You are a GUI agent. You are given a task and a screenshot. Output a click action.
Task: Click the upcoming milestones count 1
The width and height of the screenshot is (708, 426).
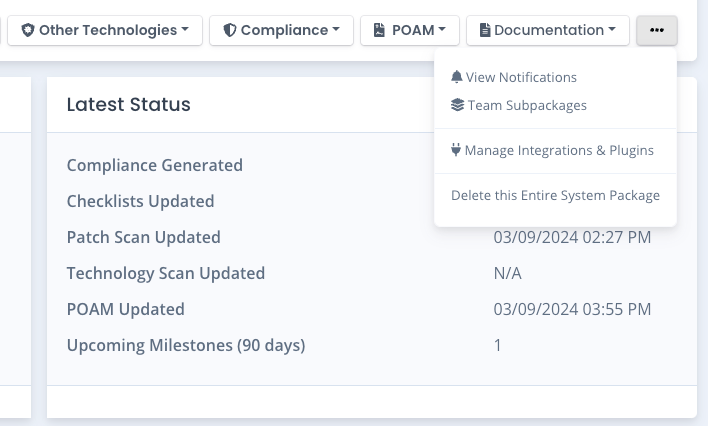(x=498, y=346)
